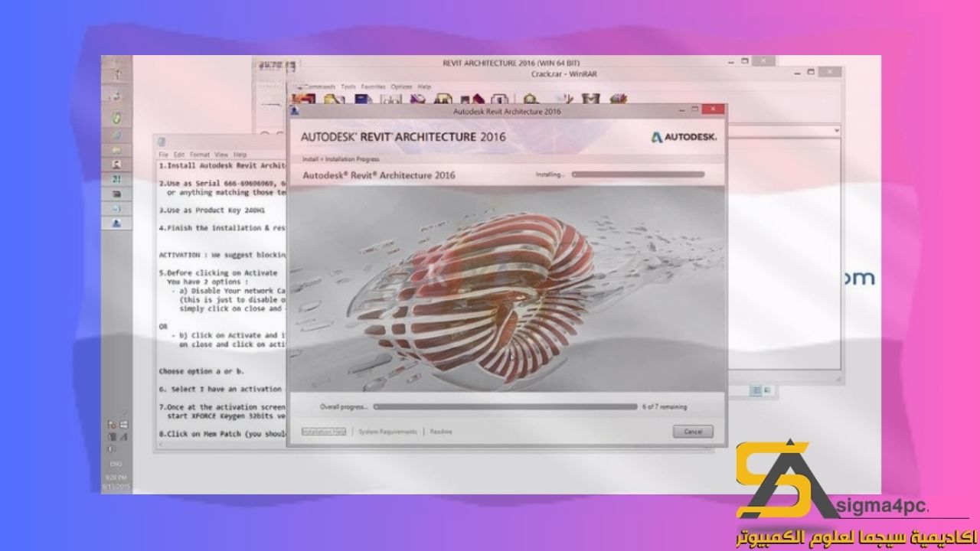Open the Readme link in the installer
Viewport: 980px width, 551px height.
[x=441, y=432]
